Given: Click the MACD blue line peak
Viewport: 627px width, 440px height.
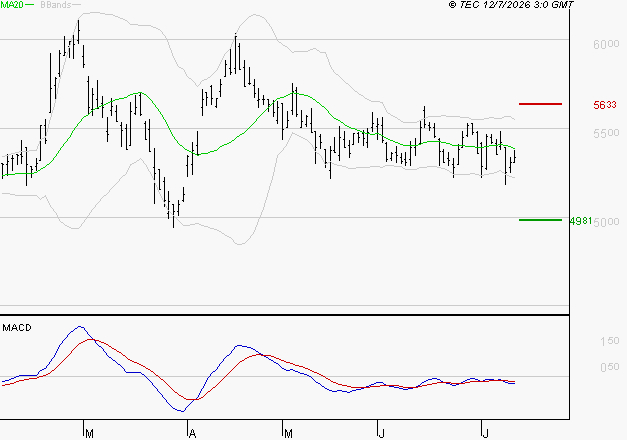Looking at the screenshot, I should click(x=80, y=326).
